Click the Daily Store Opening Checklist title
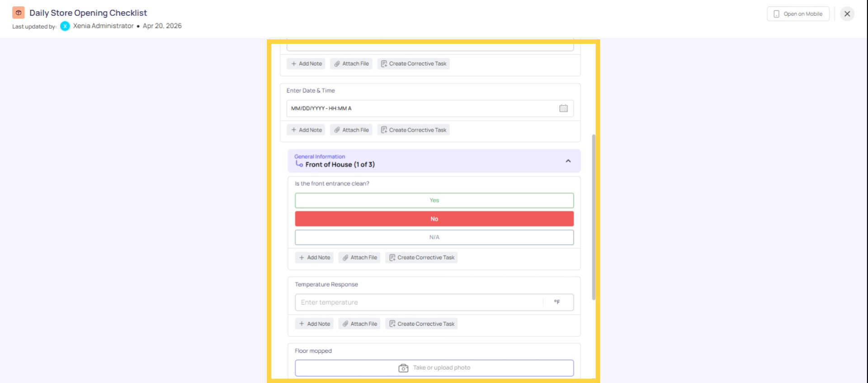This screenshot has height=383, width=868. 88,13
